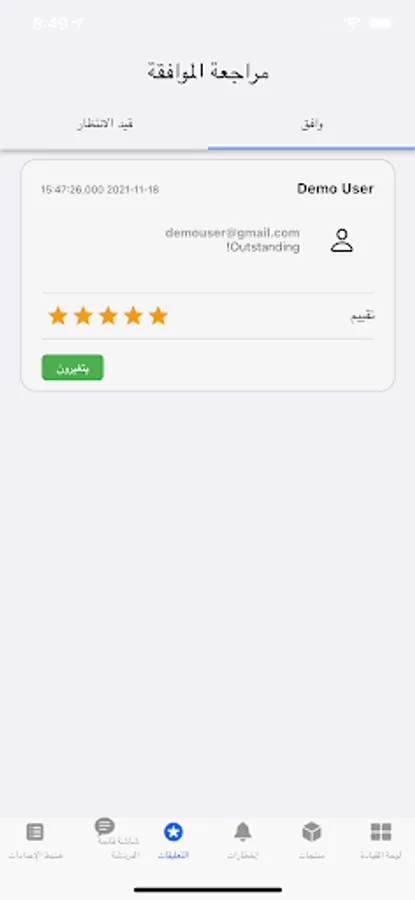Click the green status button on the review card
This screenshot has height=900, width=415.
72,367
